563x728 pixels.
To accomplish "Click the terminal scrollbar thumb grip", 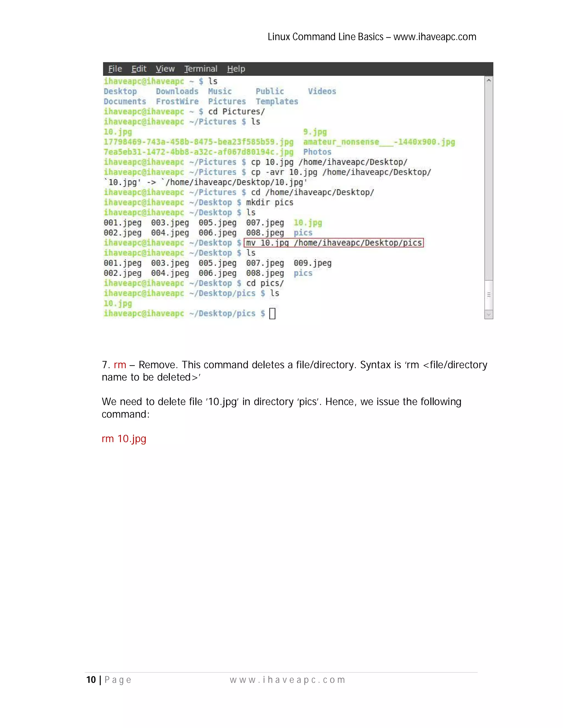I will pos(489,295).
